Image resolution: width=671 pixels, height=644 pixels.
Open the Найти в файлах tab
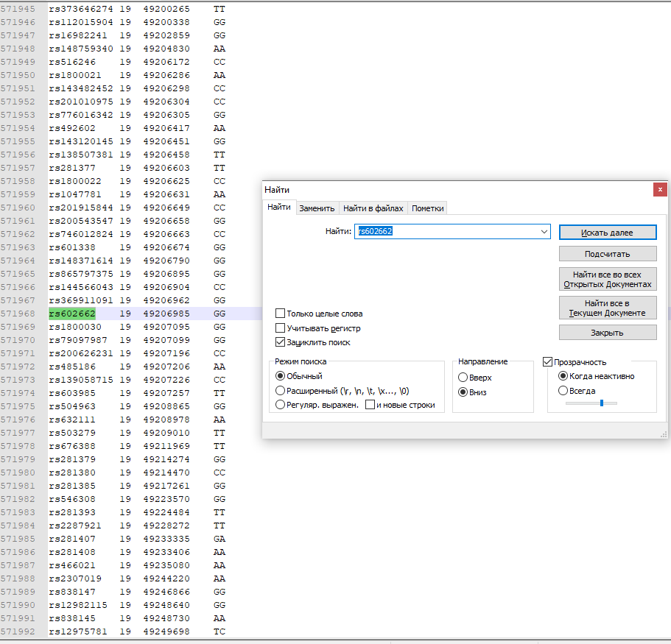click(x=373, y=208)
